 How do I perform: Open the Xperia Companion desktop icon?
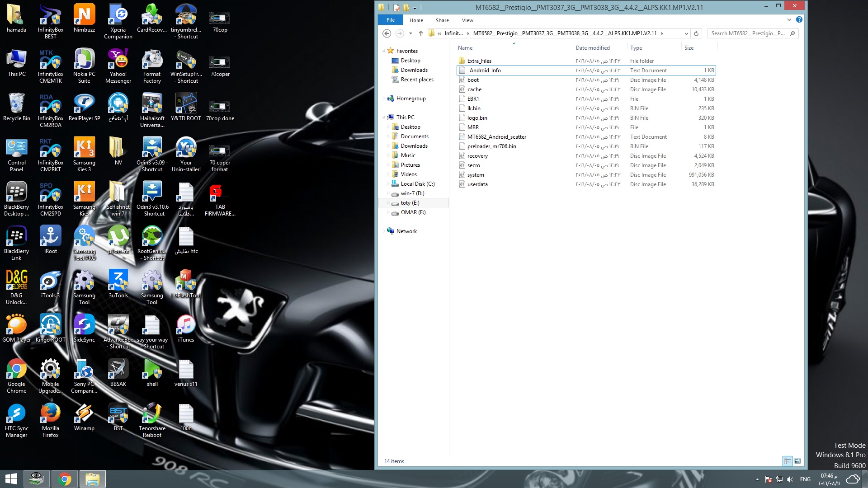(118, 21)
